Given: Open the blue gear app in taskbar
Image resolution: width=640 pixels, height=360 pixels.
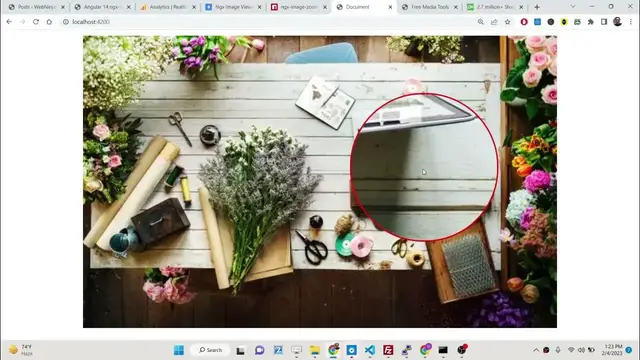Looking at the screenshot, I should (351, 350).
